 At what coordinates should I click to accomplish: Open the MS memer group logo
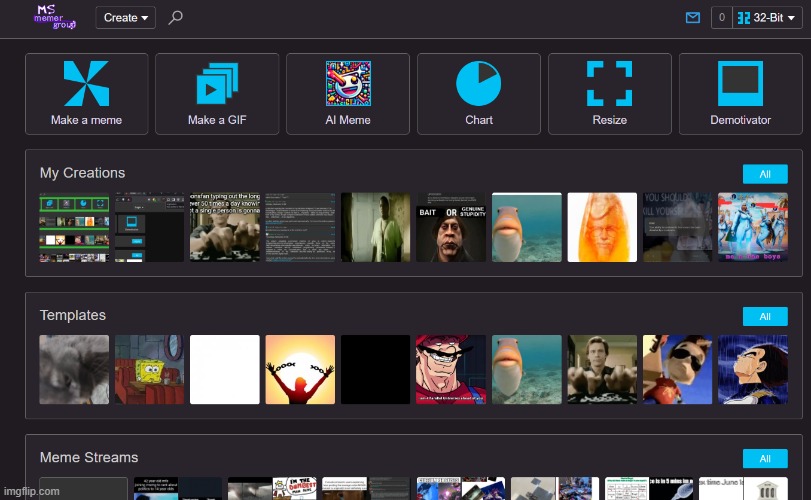click(x=54, y=17)
